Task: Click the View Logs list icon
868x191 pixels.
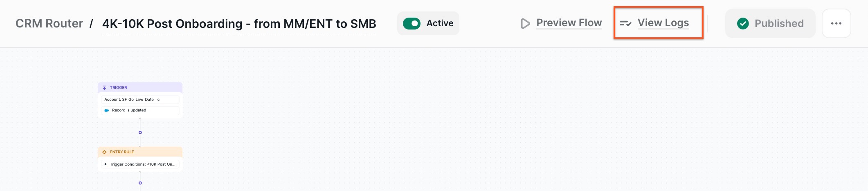Action: pyautogui.click(x=625, y=23)
